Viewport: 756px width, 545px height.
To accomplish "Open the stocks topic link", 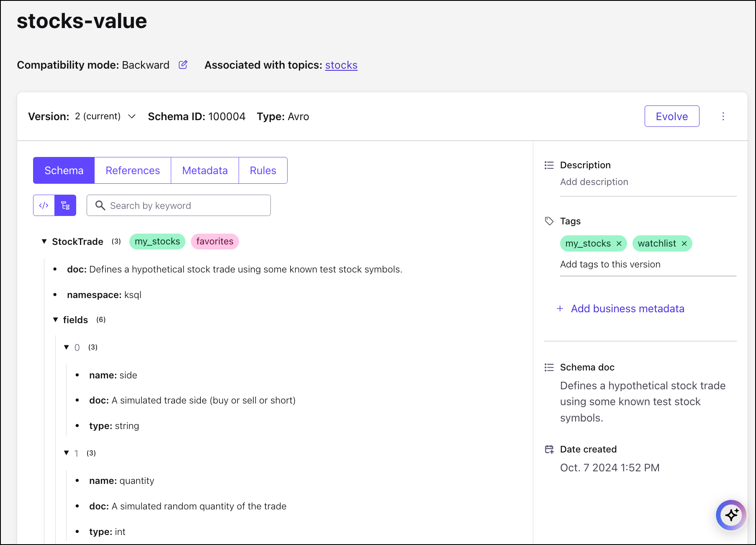I will click(341, 65).
